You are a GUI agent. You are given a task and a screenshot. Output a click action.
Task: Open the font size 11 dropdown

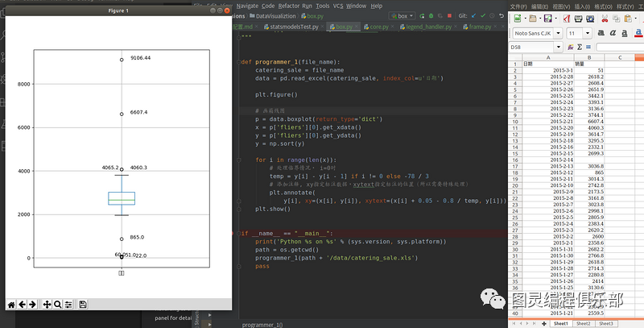588,33
